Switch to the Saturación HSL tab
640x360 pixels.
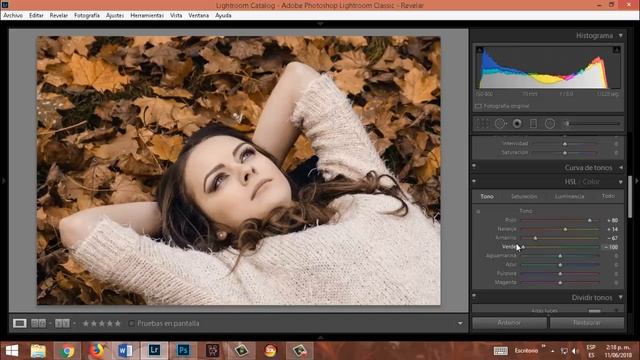click(x=524, y=197)
